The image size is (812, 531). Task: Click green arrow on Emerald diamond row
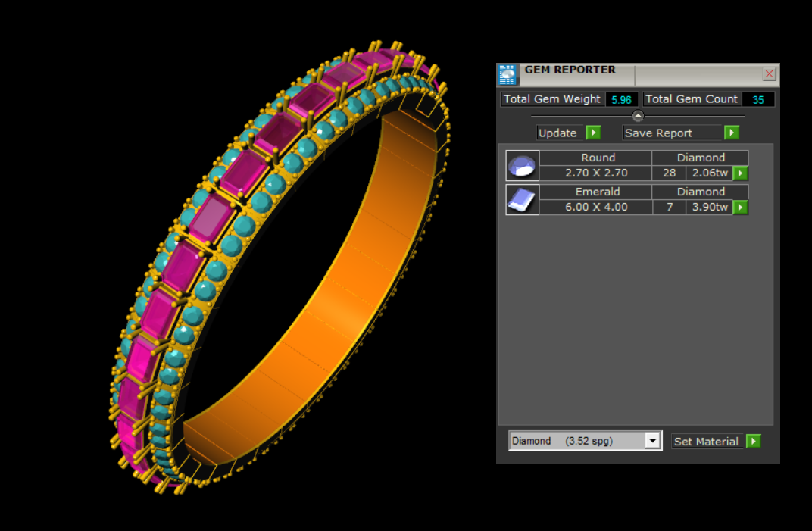(x=740, y=208)
